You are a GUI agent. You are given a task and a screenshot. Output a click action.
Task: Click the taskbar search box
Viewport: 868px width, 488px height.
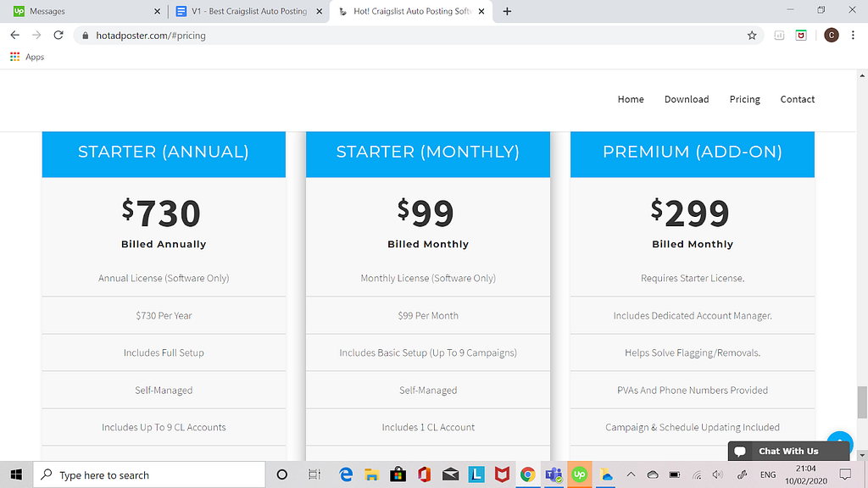click(x=149, y=474)
